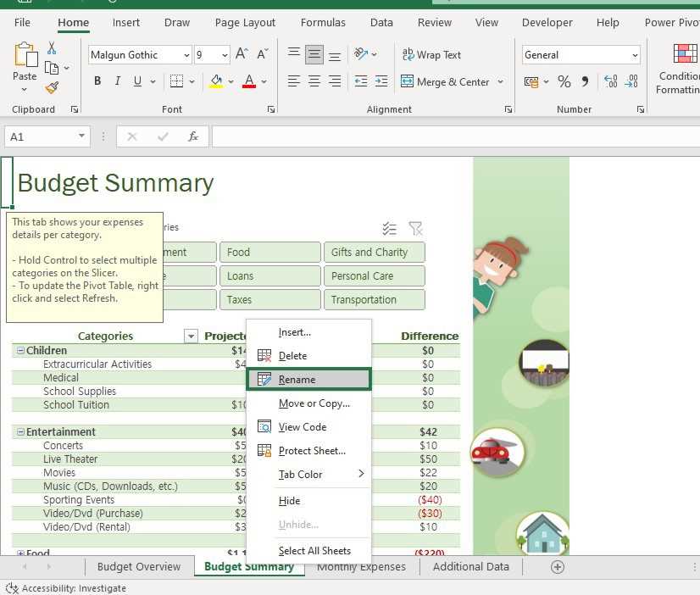The image size is (700, 595).
Task: Apply Percent Style format
Action: [564, 81]
